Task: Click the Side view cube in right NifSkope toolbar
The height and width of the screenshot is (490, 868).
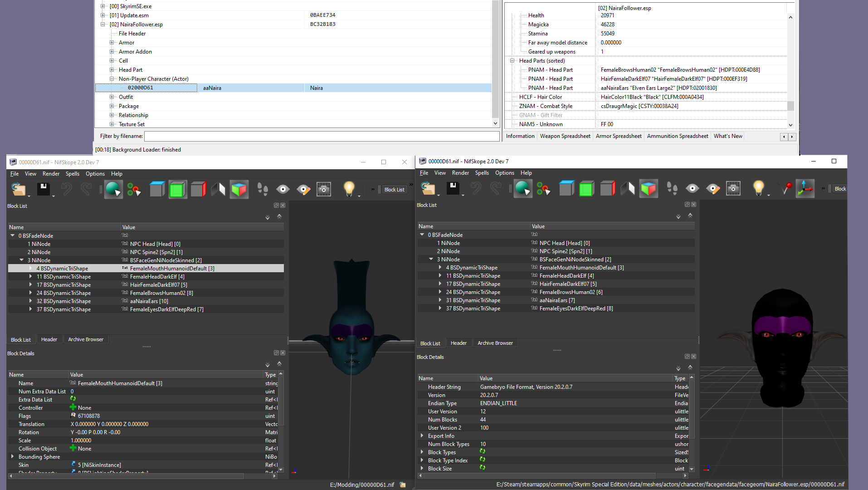Action: tap(607, 188)
